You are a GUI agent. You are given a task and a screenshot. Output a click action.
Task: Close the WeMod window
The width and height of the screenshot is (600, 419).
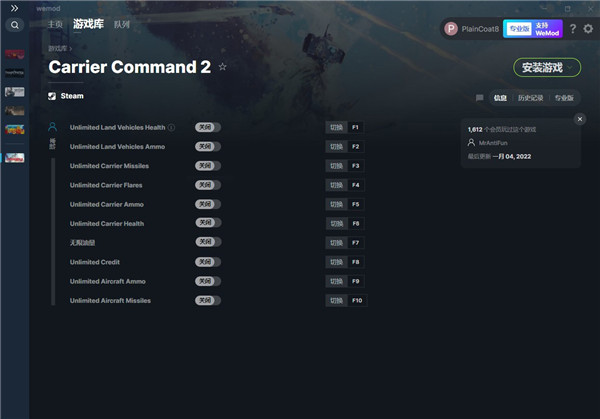(590, 8)
